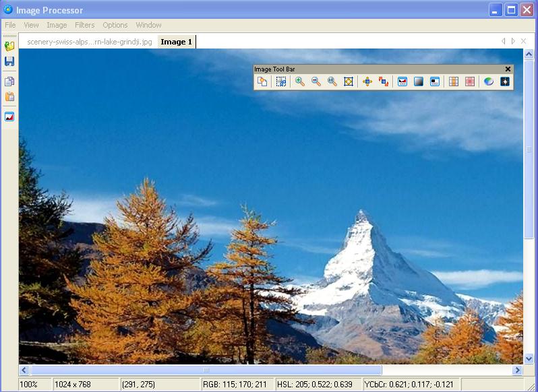
Task: Close the Image Tool Bar floating panel
Action: 508,69
